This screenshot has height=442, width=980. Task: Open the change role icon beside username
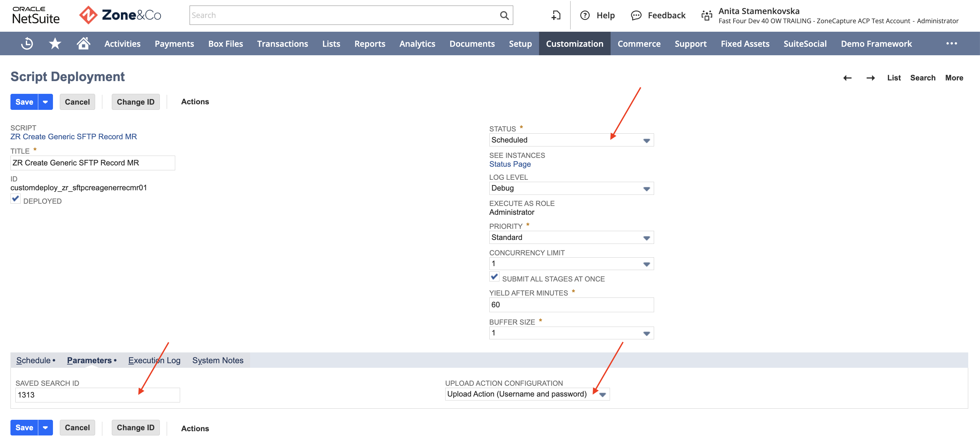coord(706,15)
